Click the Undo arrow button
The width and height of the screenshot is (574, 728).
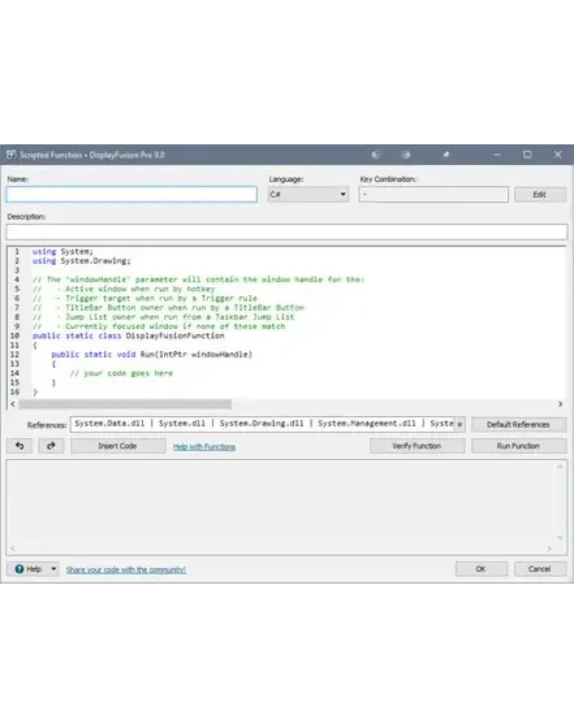coord(20,446)
